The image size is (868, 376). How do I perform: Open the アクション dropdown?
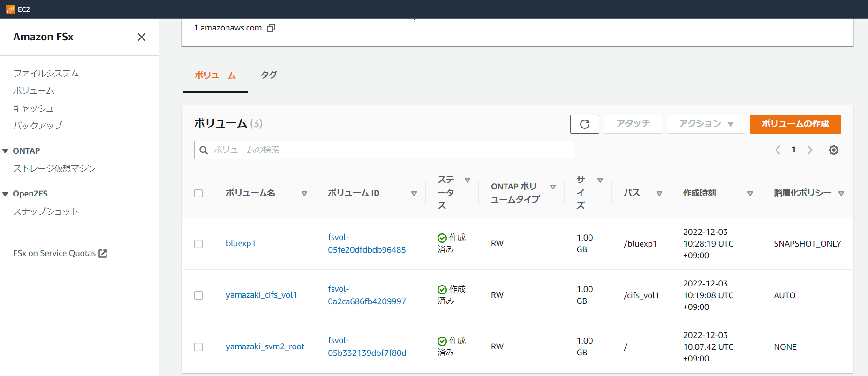pyautogui.click(x=706, y=124)
